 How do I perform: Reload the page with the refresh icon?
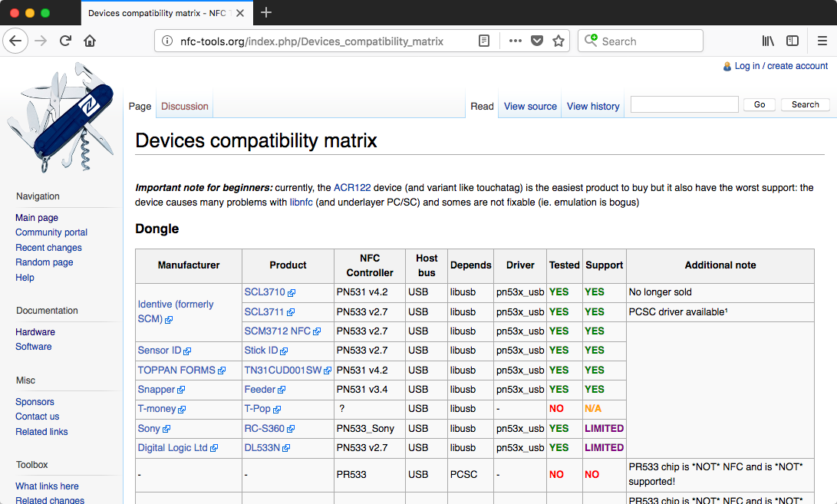[x=66, y=41]
